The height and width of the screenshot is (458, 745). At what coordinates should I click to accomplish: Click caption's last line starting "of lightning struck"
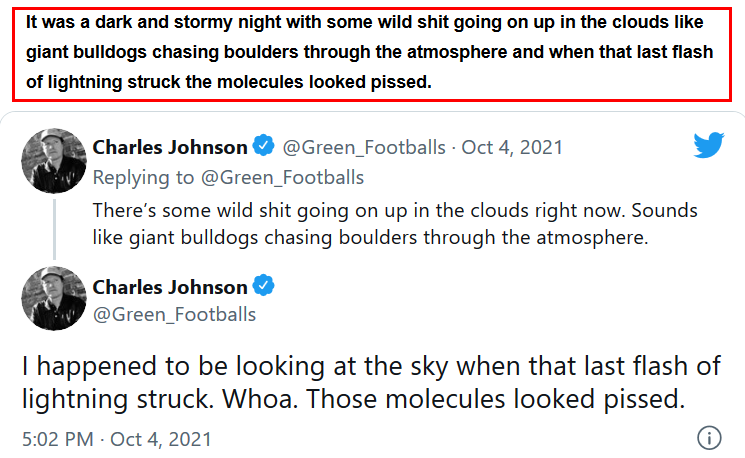[230, 82]
